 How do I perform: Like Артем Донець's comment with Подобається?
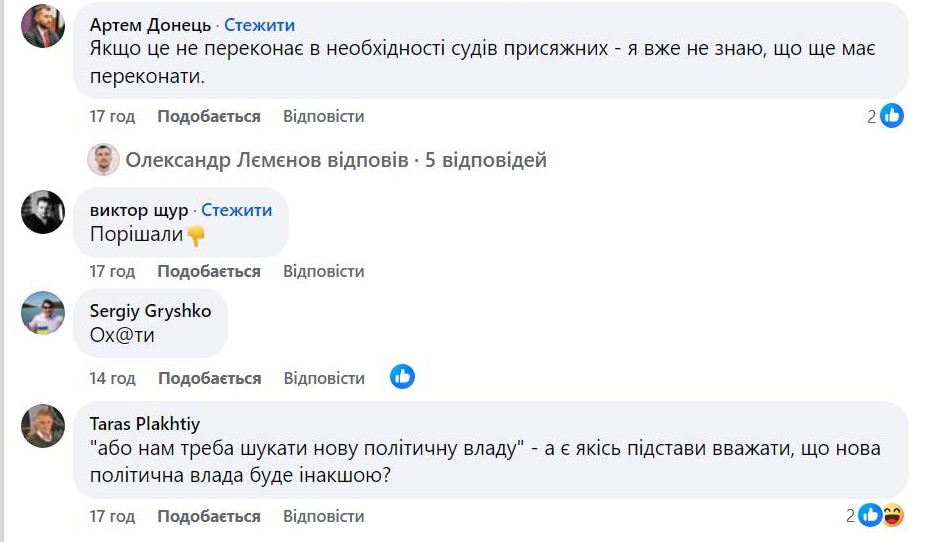point(209,116)
